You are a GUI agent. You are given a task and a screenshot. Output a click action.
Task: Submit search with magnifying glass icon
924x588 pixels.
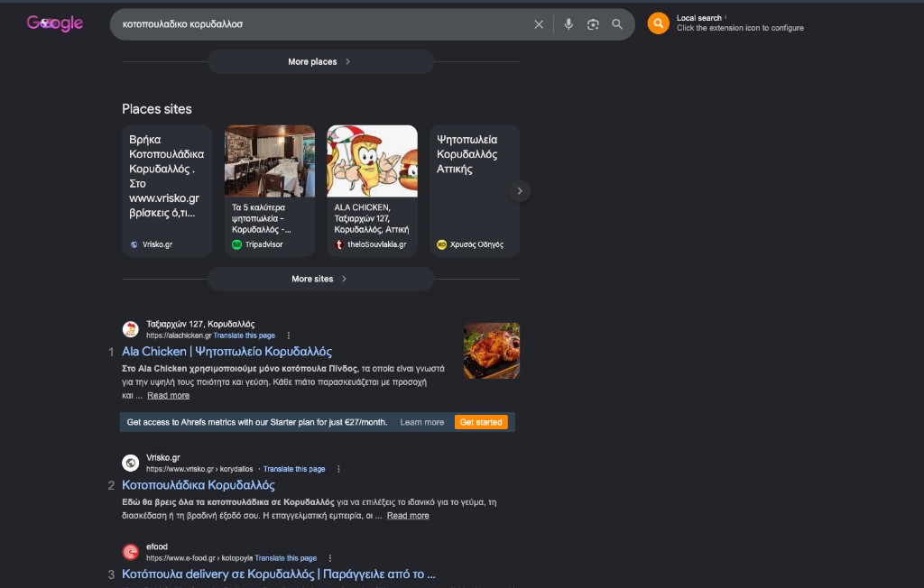coord(617,24)
